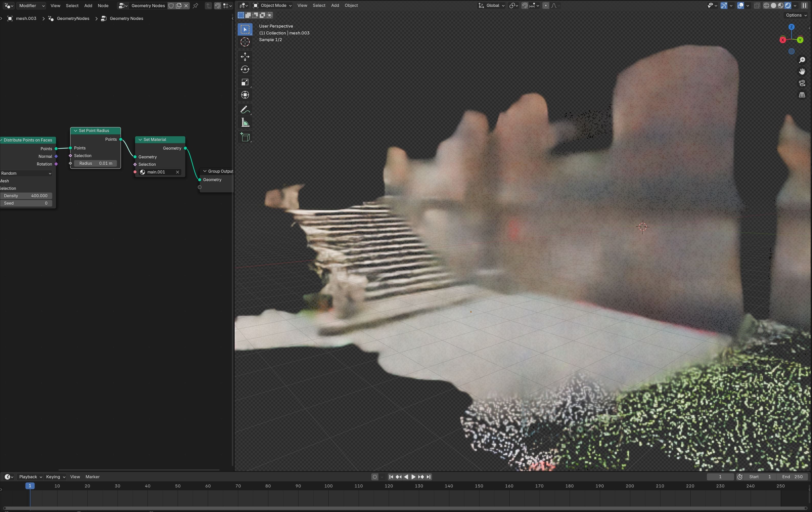Open the Node menu in node editor
The width and height of the screenshot is (812, 512).
click(103, 6)
